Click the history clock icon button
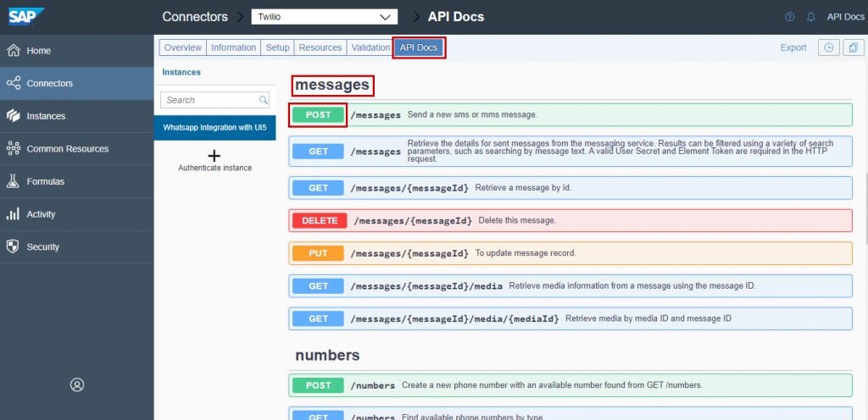The height and width of the screenshot is (420, 868). [x=829, y=47]
